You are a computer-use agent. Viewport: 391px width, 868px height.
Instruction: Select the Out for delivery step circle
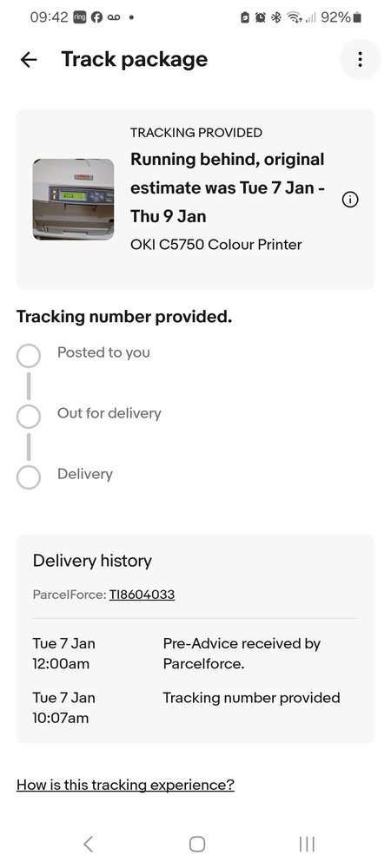[x=29, y=417]
